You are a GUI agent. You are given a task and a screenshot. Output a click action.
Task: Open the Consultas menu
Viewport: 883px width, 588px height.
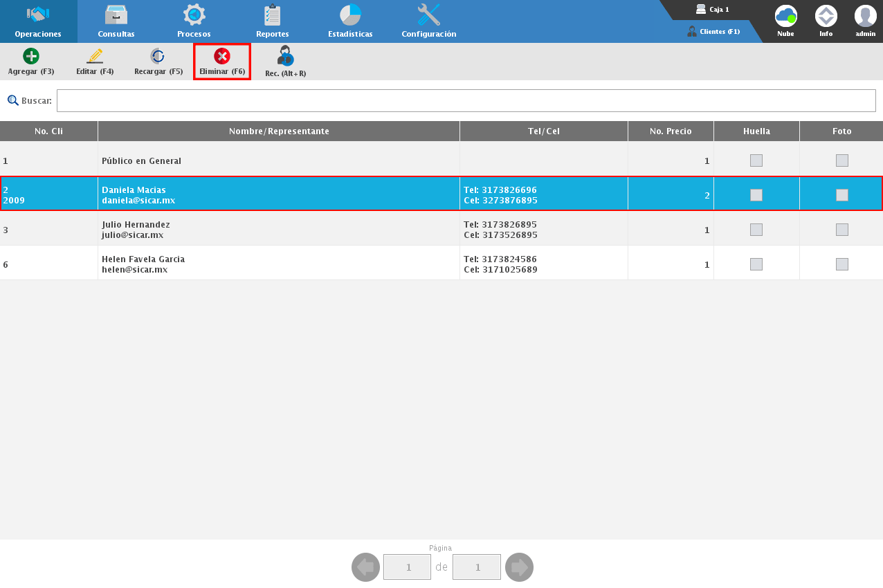pyautogui.click(x=116, y=21)
